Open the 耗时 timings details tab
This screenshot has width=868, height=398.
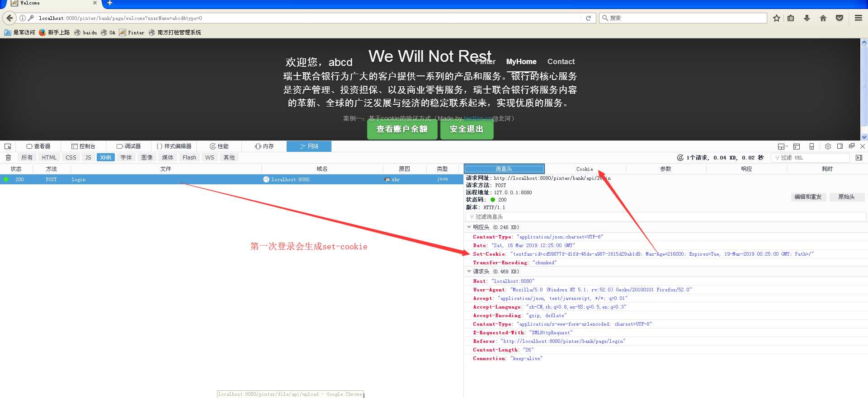827,169
